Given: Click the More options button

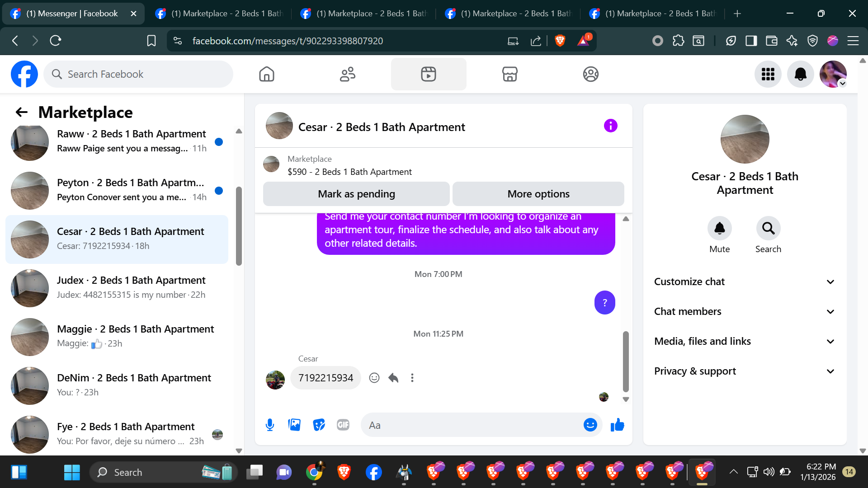Looking at the screenshot, I should pyautogui.click(x=538, y=194).
